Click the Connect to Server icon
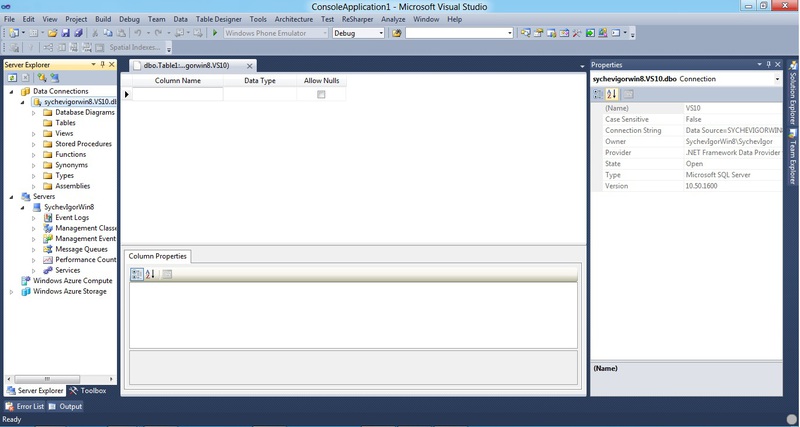 (x=54, y=78)
